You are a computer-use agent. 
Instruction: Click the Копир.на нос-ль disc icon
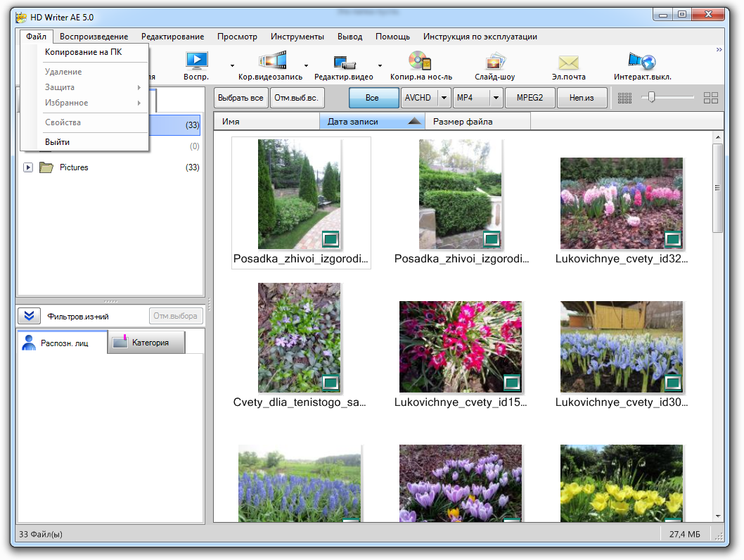(x=420, y=60)
